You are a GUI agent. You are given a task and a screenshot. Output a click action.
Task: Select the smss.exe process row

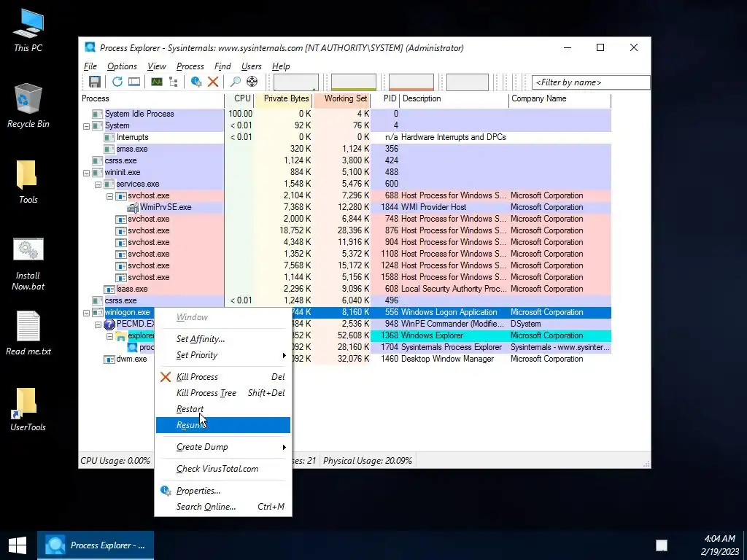click(346, 149)
